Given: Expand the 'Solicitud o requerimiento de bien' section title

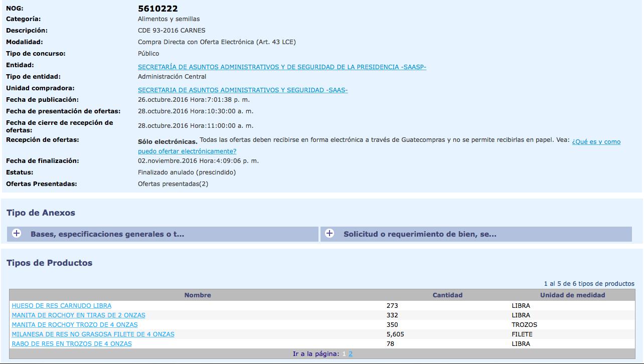Looking at the screenshot, I should click(x=419, y=234).
